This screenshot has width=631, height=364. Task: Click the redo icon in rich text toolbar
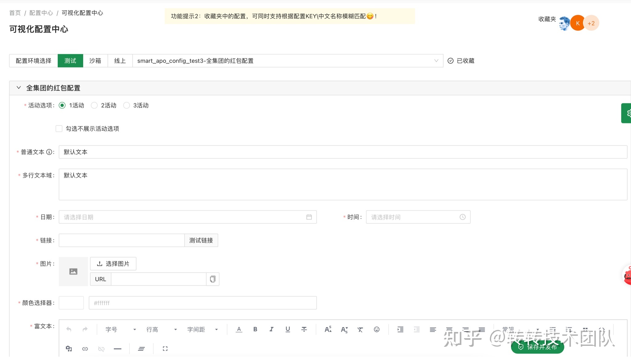(85, 330)
